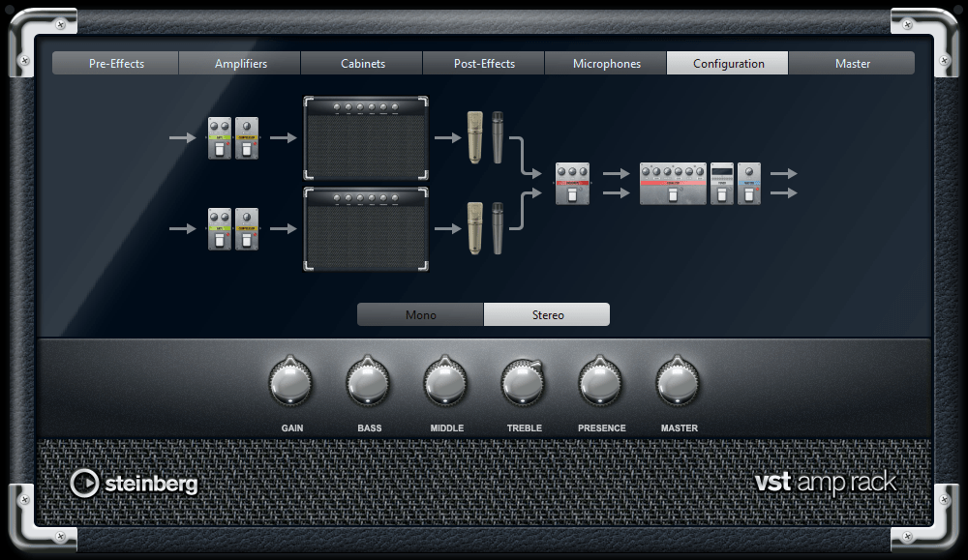The image size is (968, 560).
Task: Select the blue-labeled limiter pedal at the chain end
Action: pos(747,184)
